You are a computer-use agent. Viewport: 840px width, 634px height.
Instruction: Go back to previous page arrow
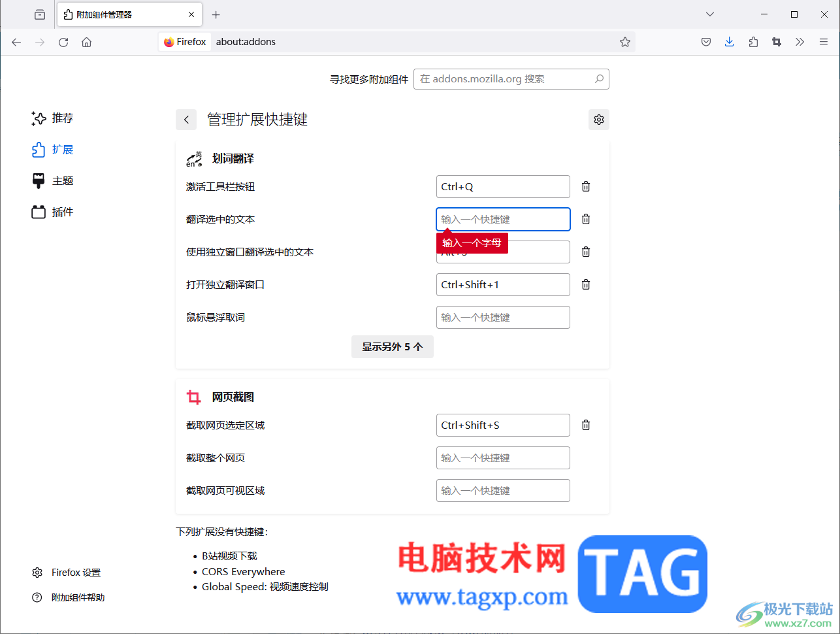tap(16, 42)
